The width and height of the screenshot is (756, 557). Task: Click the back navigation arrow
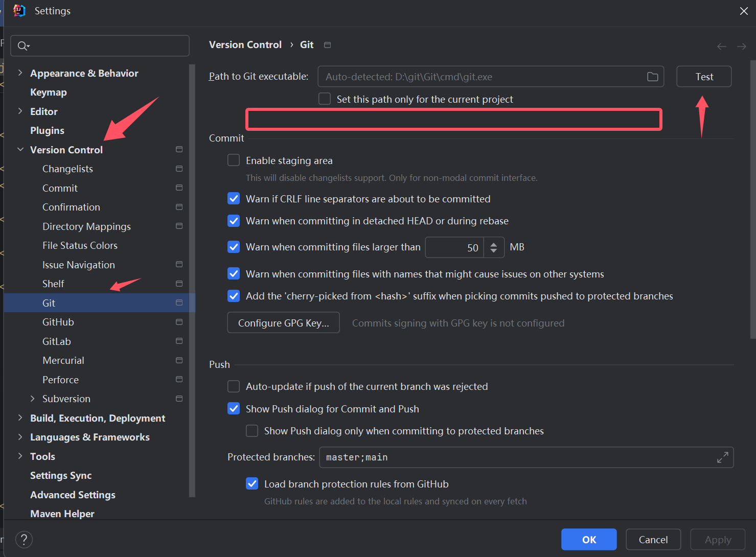click(722, 47)
